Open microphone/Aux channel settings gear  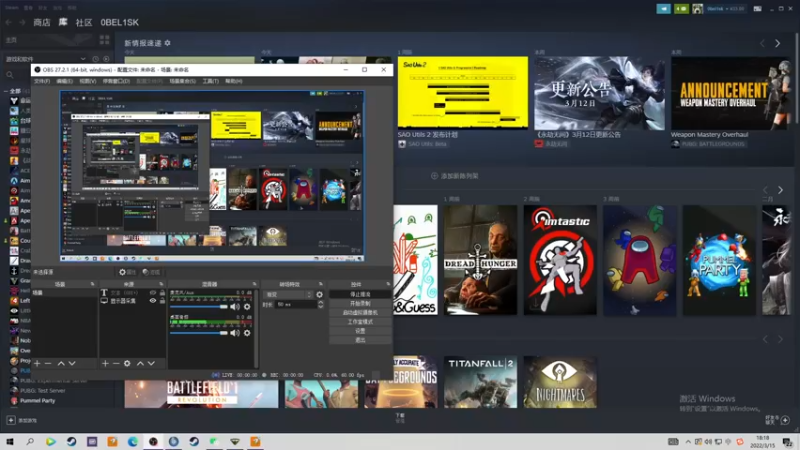(247, 307)
